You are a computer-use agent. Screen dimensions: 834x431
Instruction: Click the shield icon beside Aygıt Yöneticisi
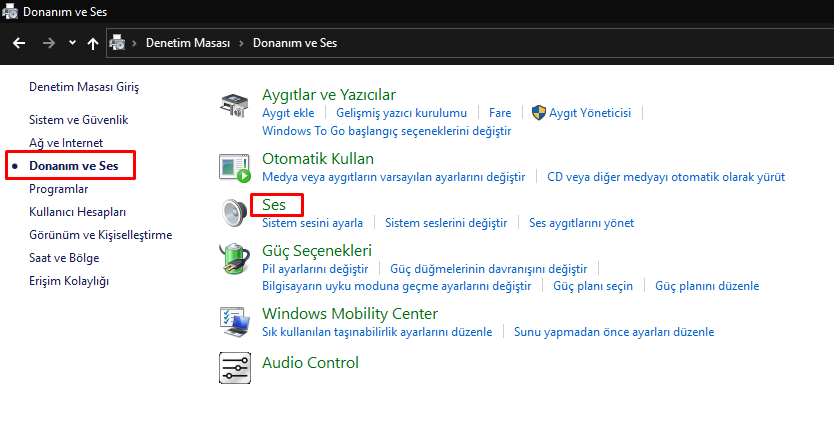[x=539, y=112]
